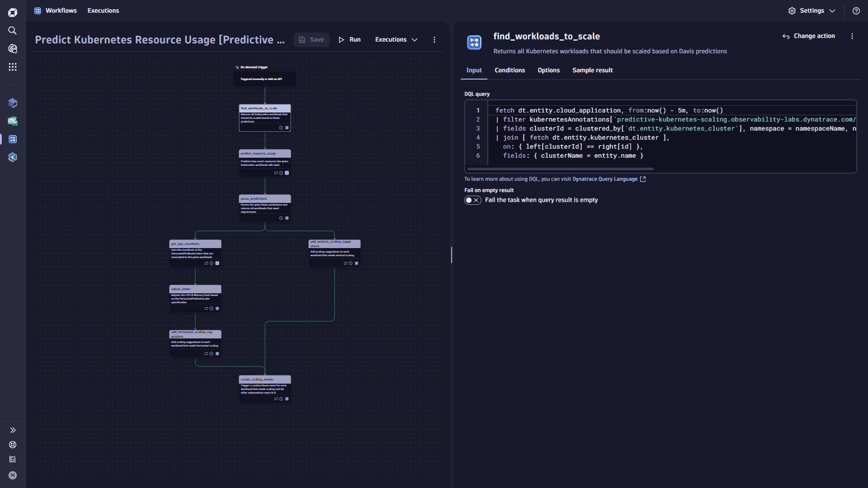This screenshot has width=868, height=488.
Task: Open the dashboards chart app in sidebar
Action: 13,121
